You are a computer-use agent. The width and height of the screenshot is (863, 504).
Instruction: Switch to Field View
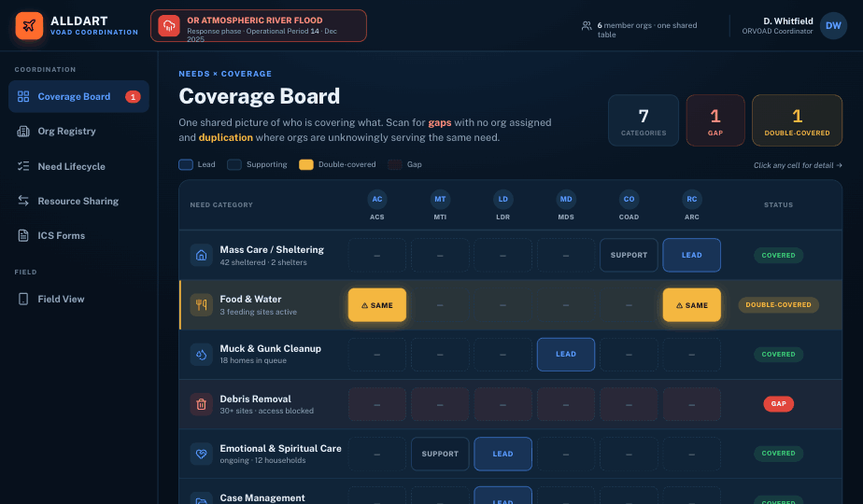coord(78,299)
